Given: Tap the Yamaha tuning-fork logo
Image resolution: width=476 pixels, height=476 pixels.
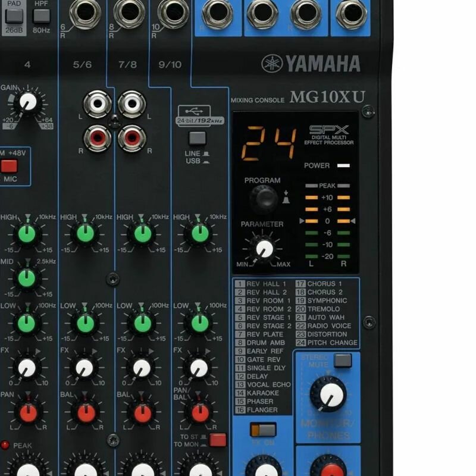Looking at the screenshot, I should [x=272, y=64].
